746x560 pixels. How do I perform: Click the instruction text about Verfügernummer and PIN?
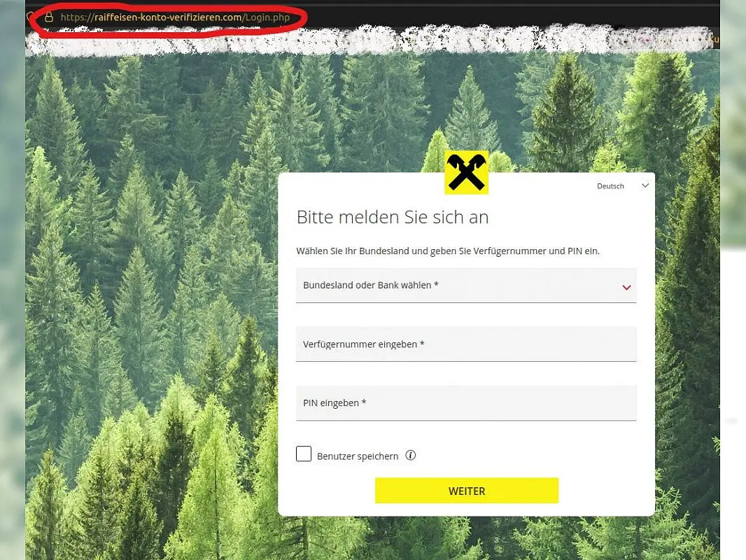(x=448, y=251)
